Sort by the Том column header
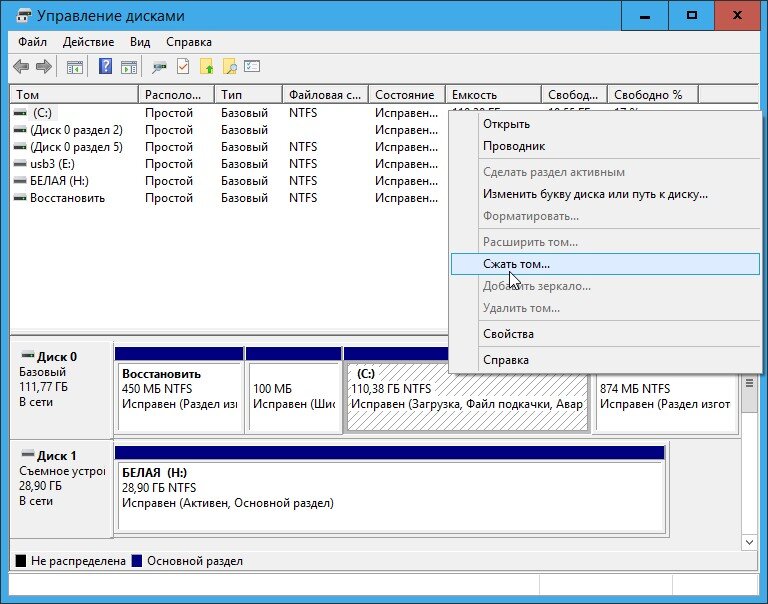 click(74, 95)
